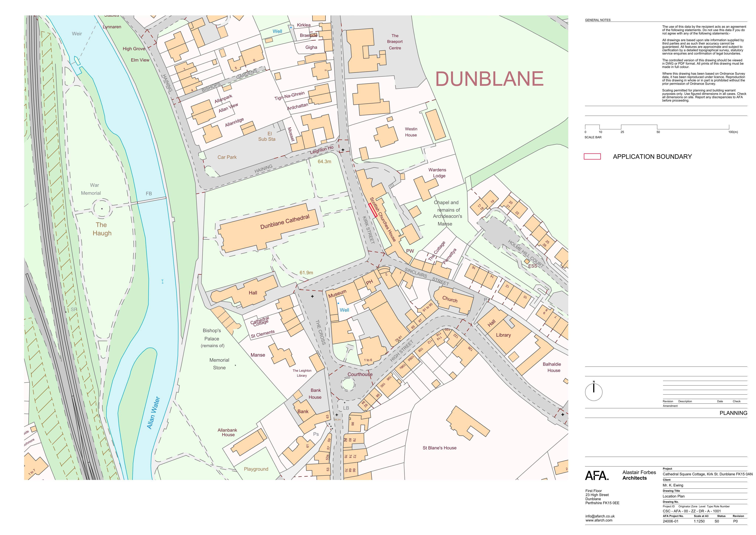Click the Alastair Forbes Architects name
This screenshot has height=535, width=756.
(639, 475)
